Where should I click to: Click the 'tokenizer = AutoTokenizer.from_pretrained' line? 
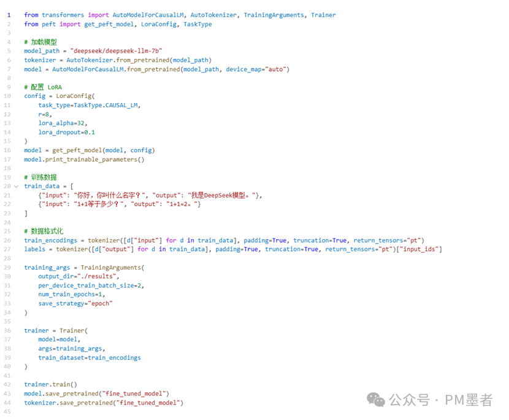(118, 60)
